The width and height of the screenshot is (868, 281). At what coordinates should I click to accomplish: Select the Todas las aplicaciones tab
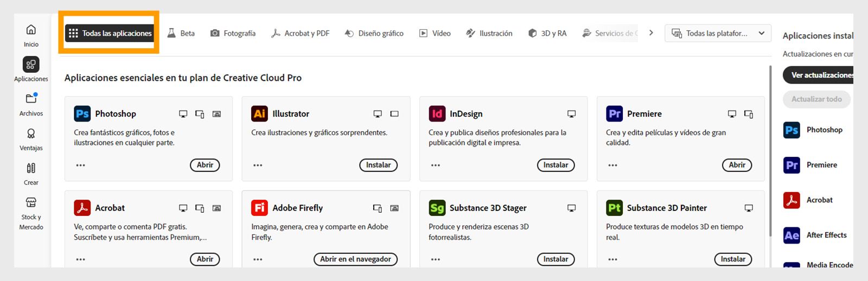pos(110,33)
